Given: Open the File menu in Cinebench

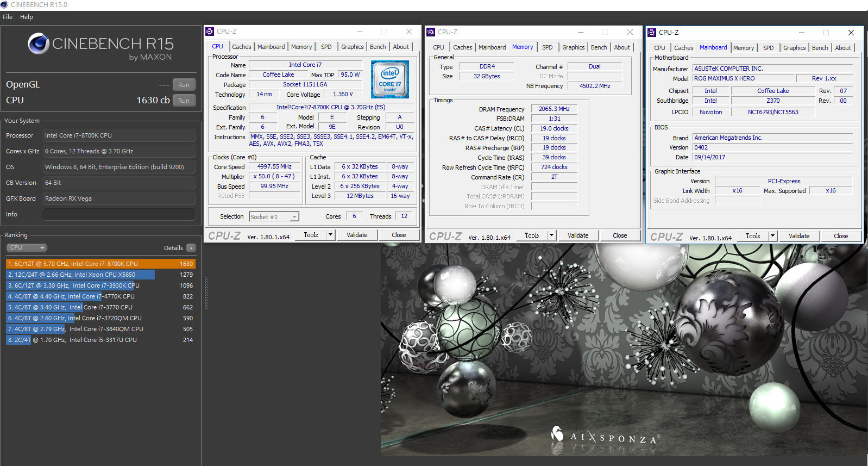Looking at the screenshot, I should coord(8,17).
